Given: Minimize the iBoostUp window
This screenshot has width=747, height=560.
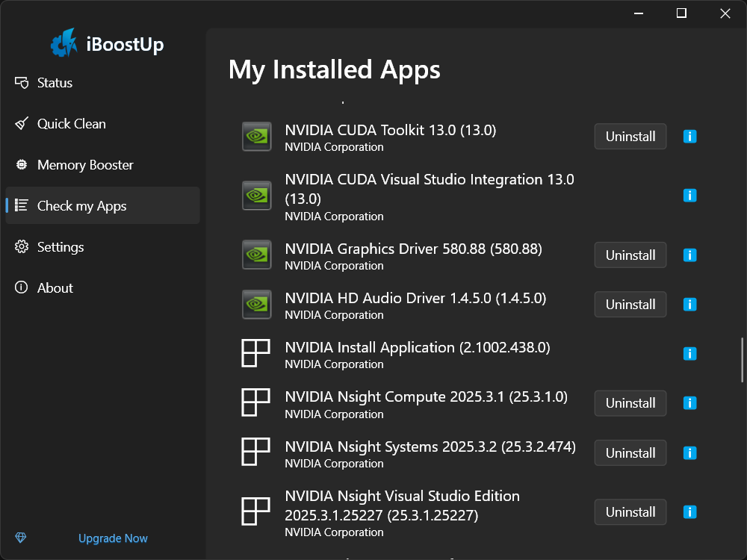Looking at the screenshot, I should (639, 13).
